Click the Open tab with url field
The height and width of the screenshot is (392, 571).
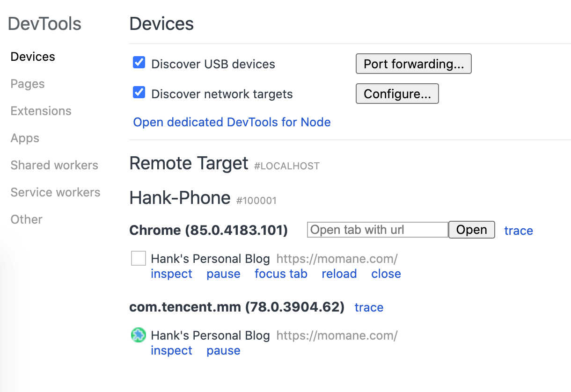click(378, 230)
